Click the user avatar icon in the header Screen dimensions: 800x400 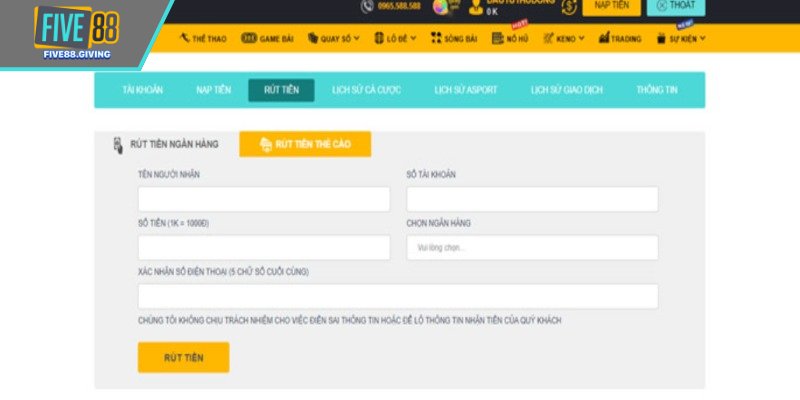click(474, 7)
